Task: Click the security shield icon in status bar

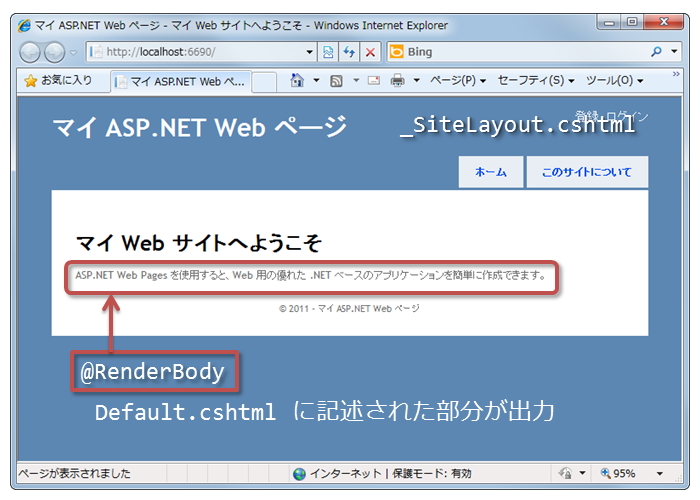Action: point(566,473)
